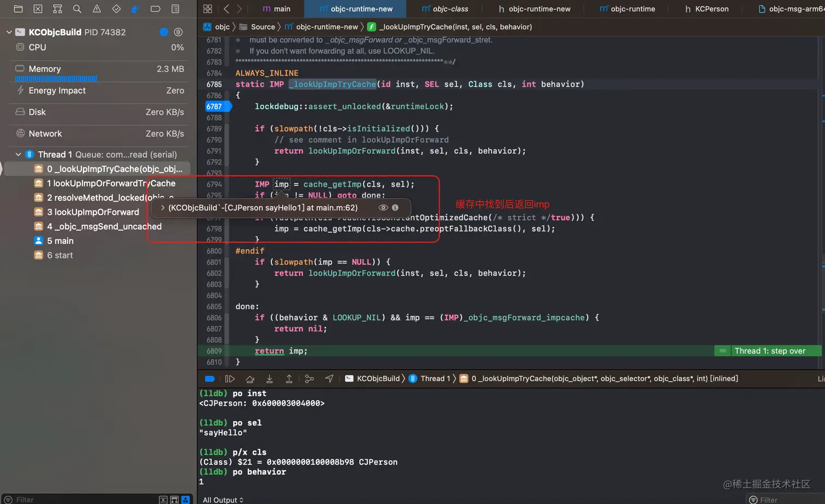825x504 pixels.
Task: Toggle the first navigator filter option icon
Action: pos(163,500)
